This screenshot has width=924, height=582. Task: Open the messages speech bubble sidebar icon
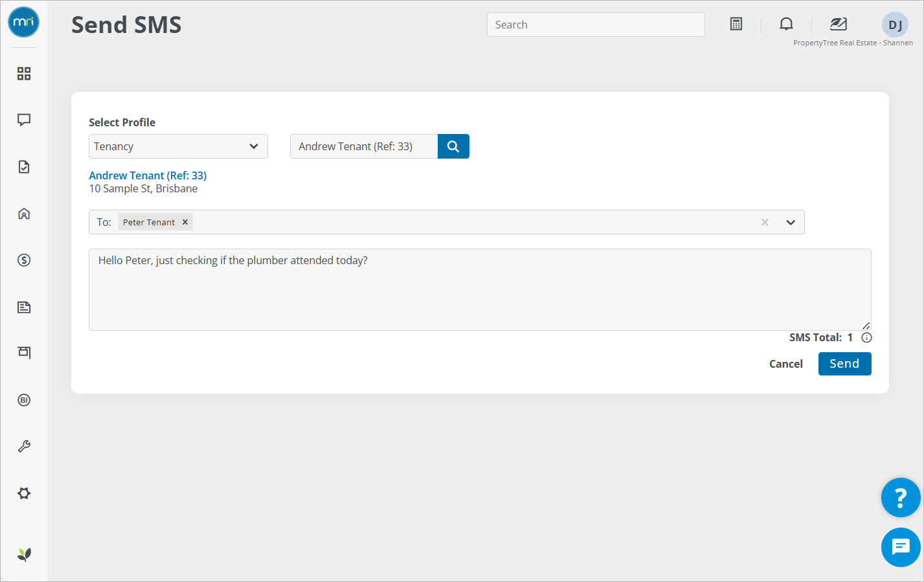[x=24, y=120]
